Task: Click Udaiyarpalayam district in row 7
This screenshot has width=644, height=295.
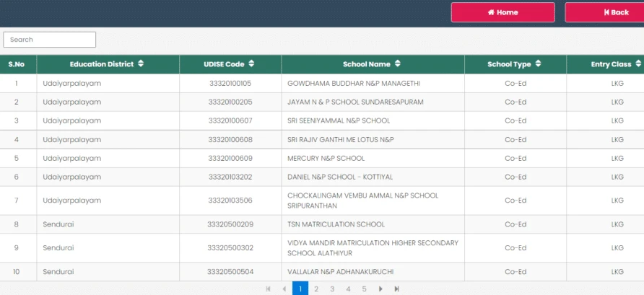Action: click(x=72, y=201)
